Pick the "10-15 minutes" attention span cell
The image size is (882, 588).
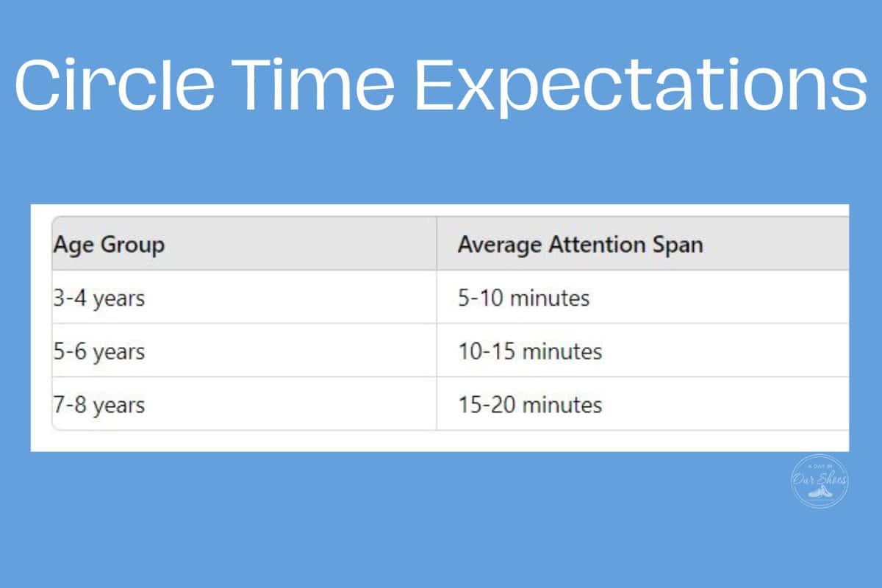tap(530, 351)
